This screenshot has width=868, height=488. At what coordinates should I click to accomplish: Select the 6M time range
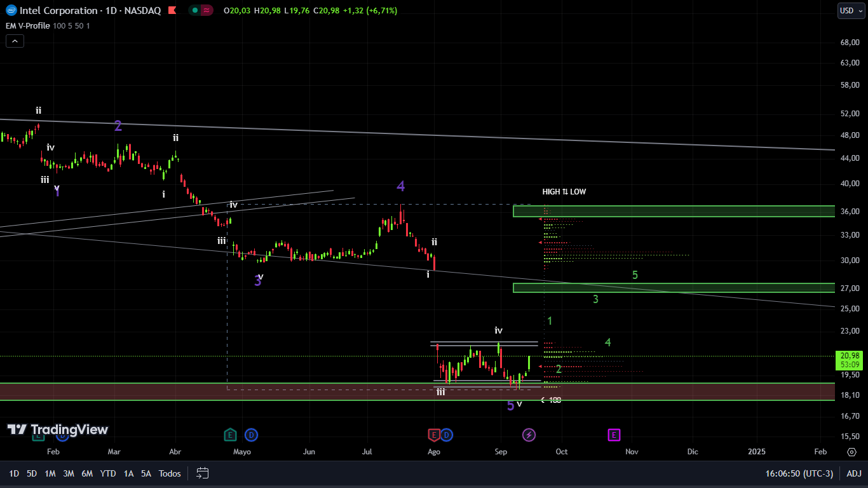88,473
